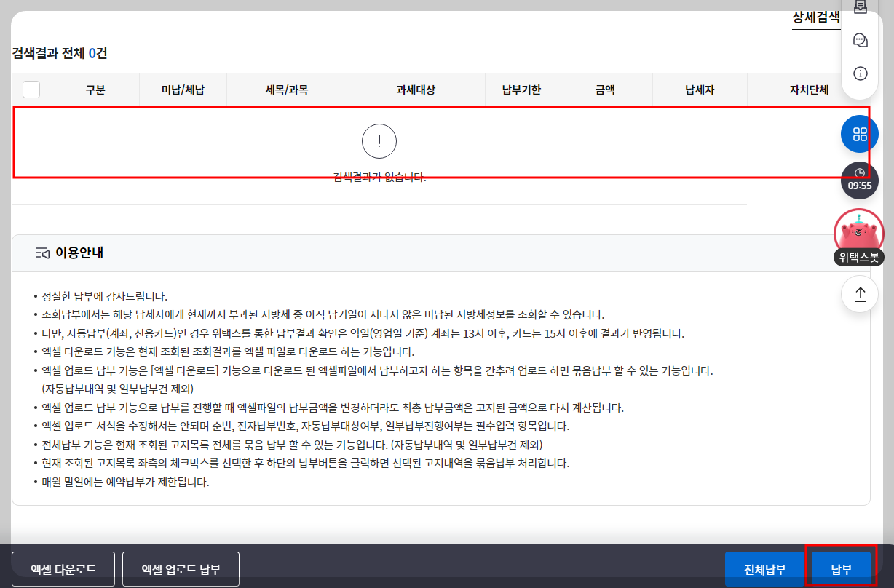Select the 금액 amount column header
This screenshot has height=588, width=894.
point(604,89)
